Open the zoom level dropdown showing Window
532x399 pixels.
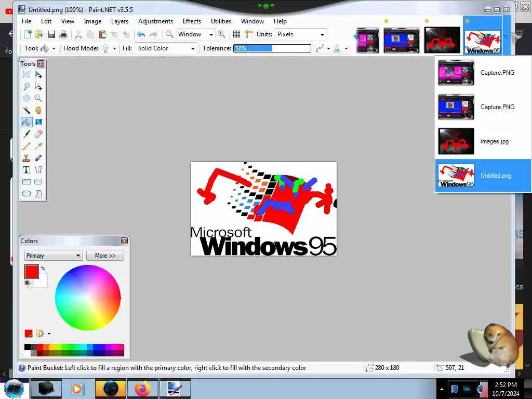tap(196, 34)
